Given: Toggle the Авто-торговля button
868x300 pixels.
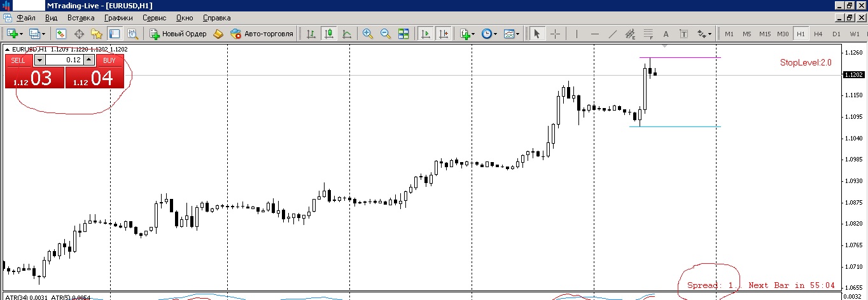Looking at the screenshot, I should point(262,34).
